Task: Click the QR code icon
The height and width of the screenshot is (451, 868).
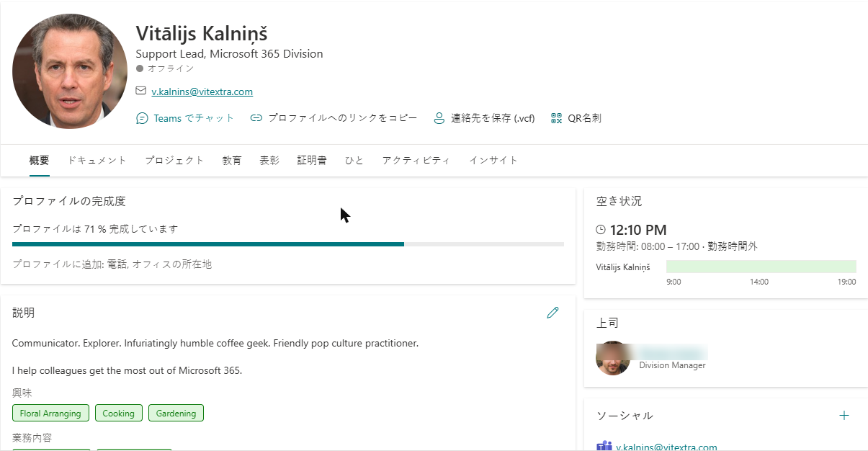Action: click(x=556, y=118)
